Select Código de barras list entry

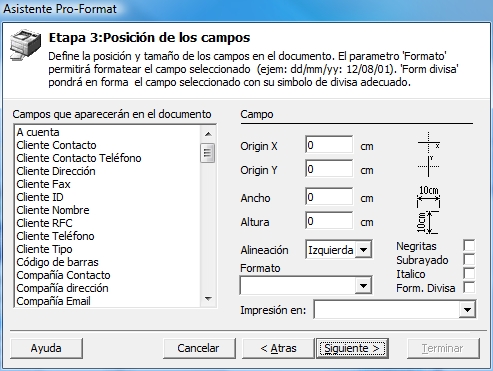[57, 262]
